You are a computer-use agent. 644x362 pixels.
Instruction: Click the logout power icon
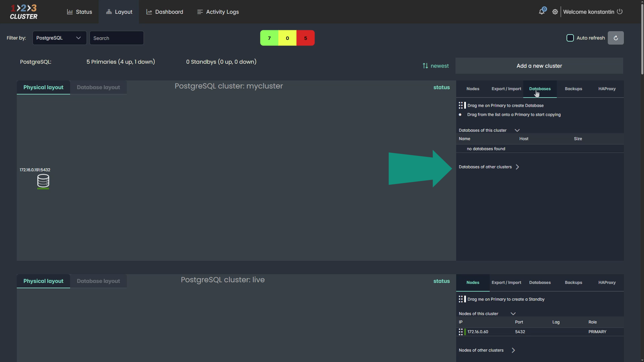pos(620,12)
